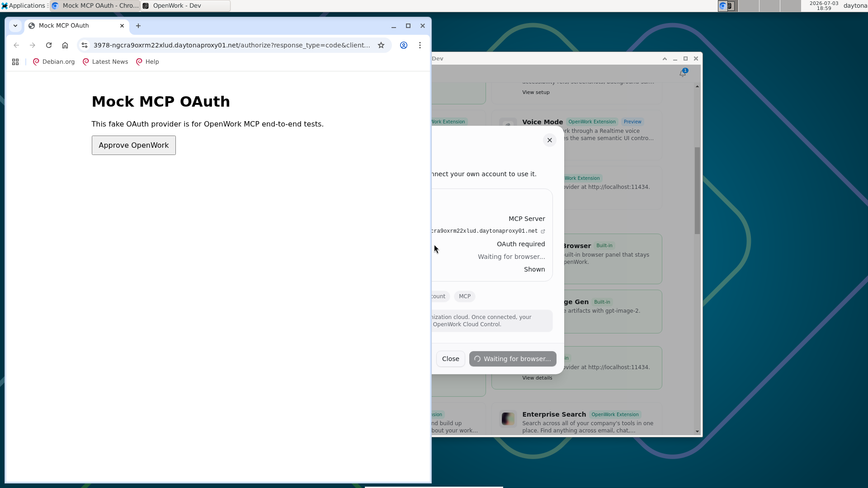Viewport: 868px width, 488px height.
Task: Open a new Chrome tab
Action: tap(138, 26)
